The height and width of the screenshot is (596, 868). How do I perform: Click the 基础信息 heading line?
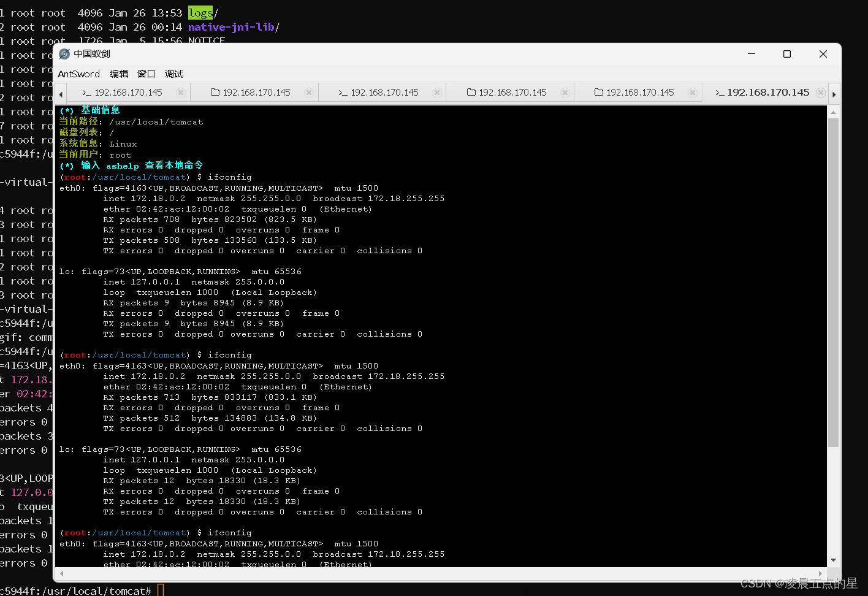pyautogui.click(x=89, y=110)
